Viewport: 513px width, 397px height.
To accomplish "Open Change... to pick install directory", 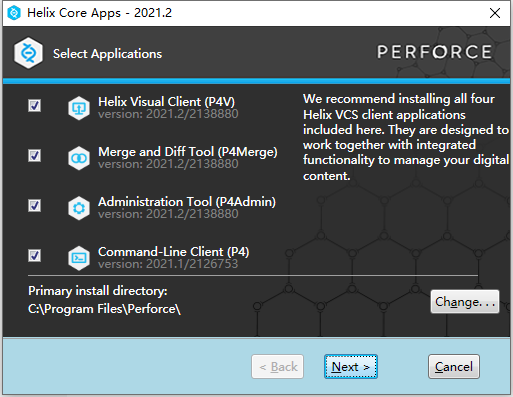I will coord(465,302).
